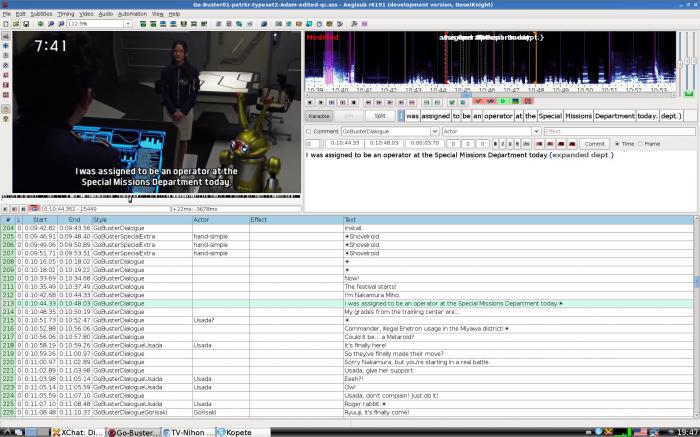
Task: Save subtitles using the floppy disk icon
Action: click(x=26, y=24)
